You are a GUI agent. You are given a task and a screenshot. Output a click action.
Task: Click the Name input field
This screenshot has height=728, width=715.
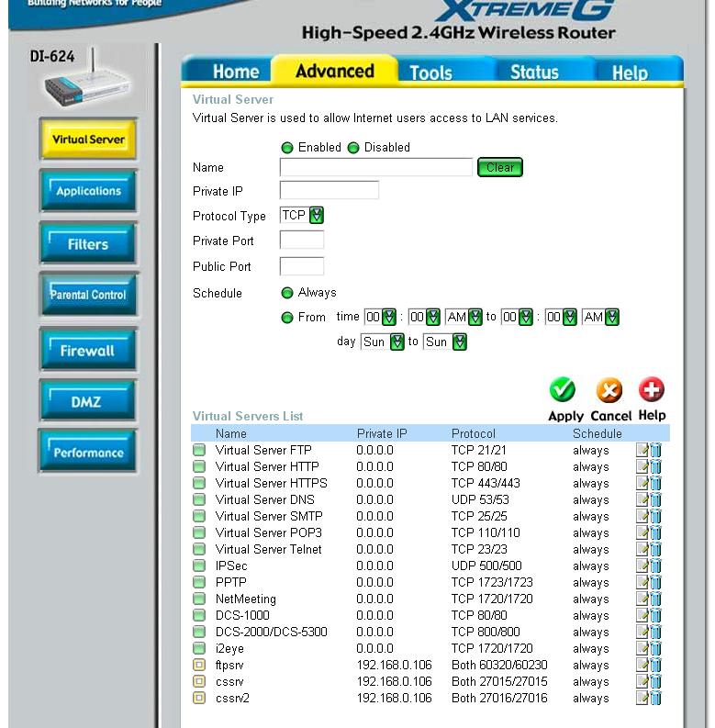(x=376, y=167)
